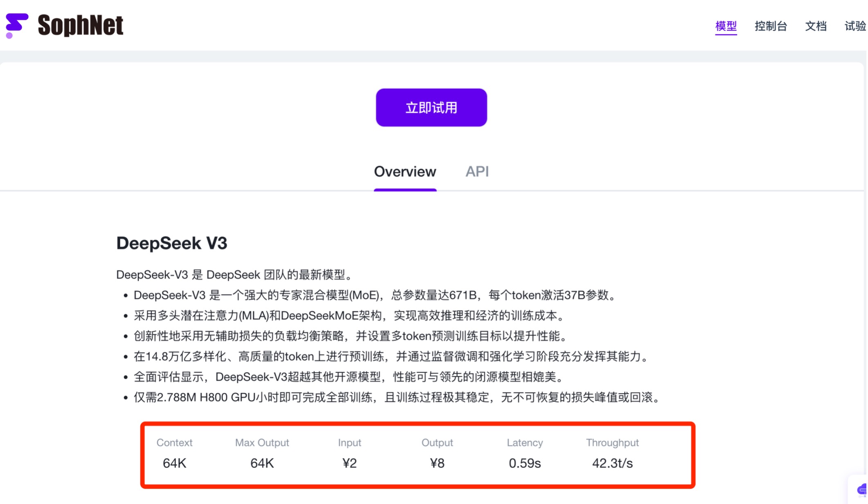The width and height of the screenshot is (868, 504).
Task: Click the Context value 64K
Action: 174,463
